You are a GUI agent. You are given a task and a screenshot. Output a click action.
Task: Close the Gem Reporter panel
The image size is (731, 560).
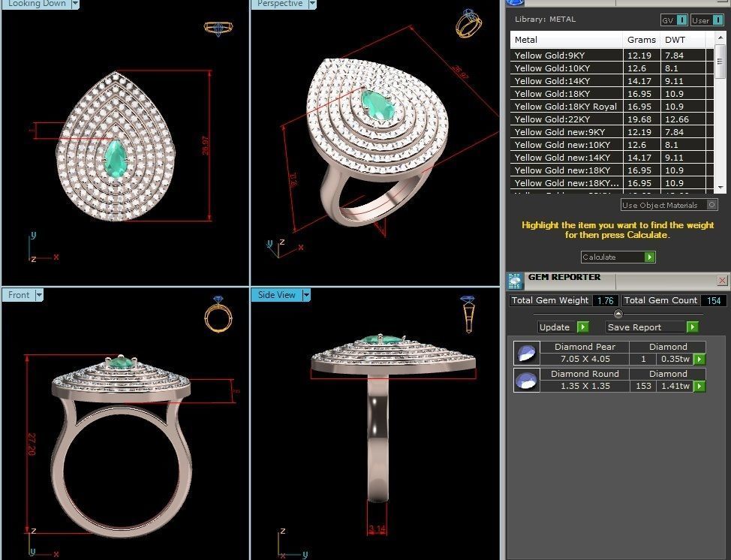tap(722, 280)
